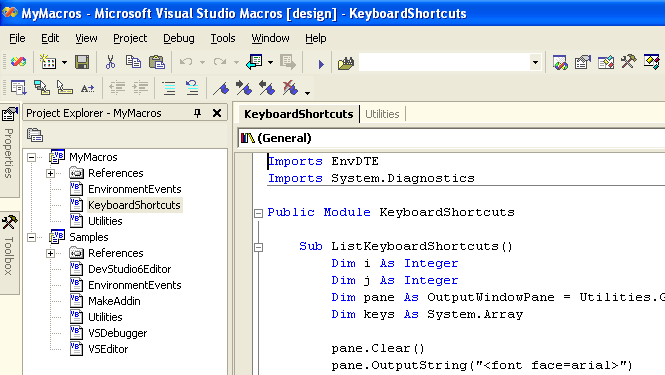The height and width of the screenshot is (375, 665).
Task: Click the Undo arrow icon
Action: 186,62
